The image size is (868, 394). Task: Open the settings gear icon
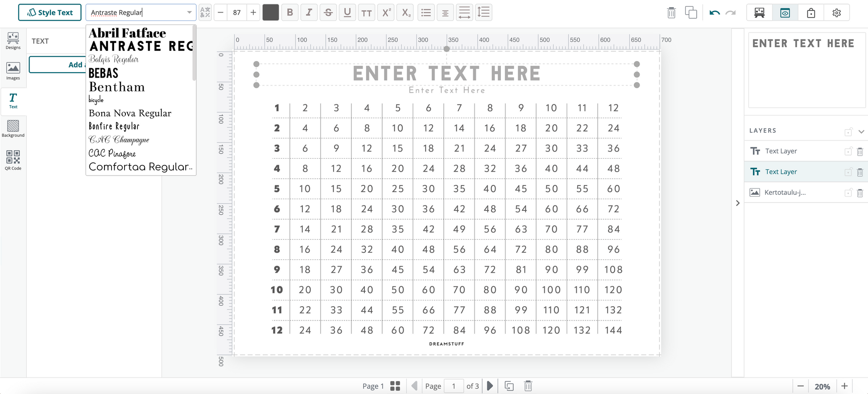coord(837,12)
